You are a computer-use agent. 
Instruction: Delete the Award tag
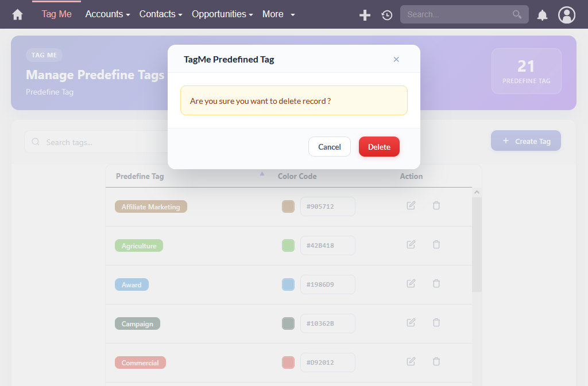tap(436, 283)
